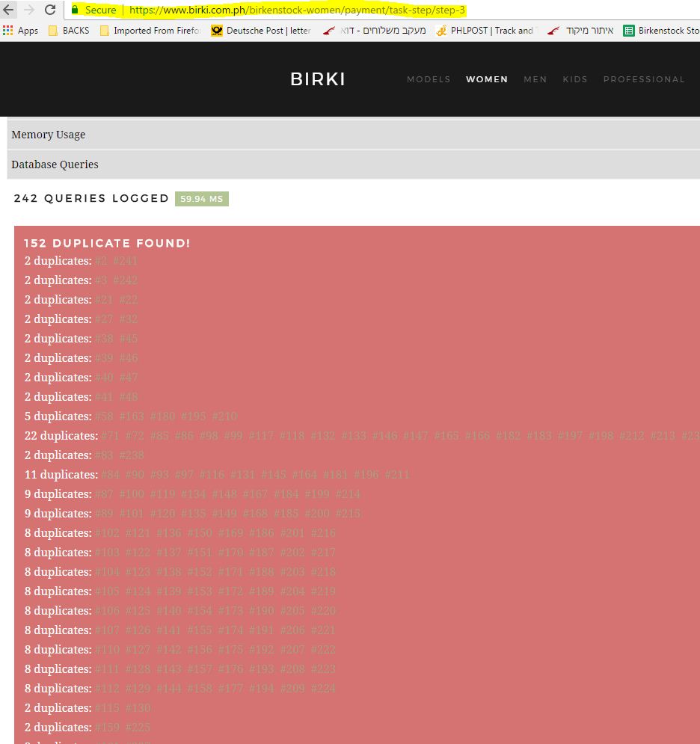Reload the page with the refresh icon
Image resolution: width=700 pixels, height=744 pixels.
pos(50,10)
